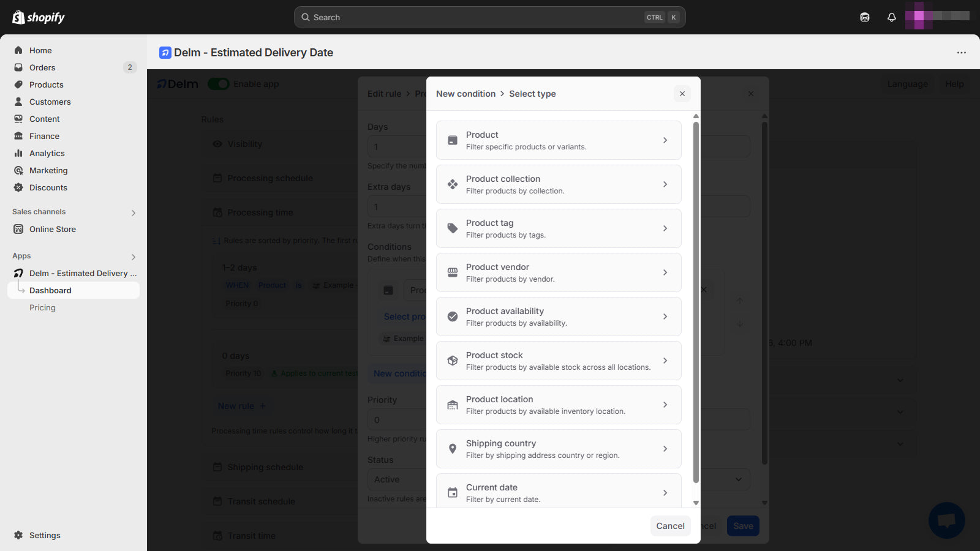Image resolution: width=980 pixels, height=551 pixels.
Task: Open the Language option in the Delm header
Action: (x=907, y=84)
